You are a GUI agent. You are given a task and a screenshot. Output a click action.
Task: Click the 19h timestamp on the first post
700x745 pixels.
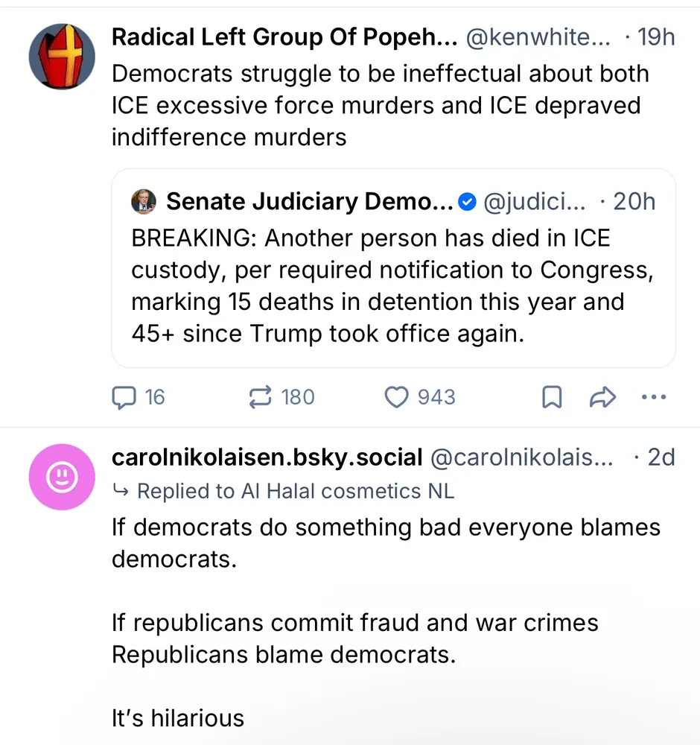655,37
